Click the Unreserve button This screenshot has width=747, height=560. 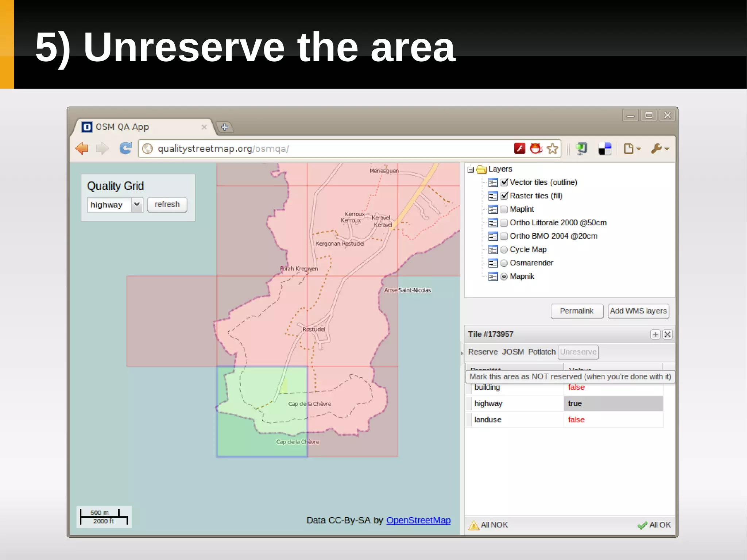click(x=578, y=352)
